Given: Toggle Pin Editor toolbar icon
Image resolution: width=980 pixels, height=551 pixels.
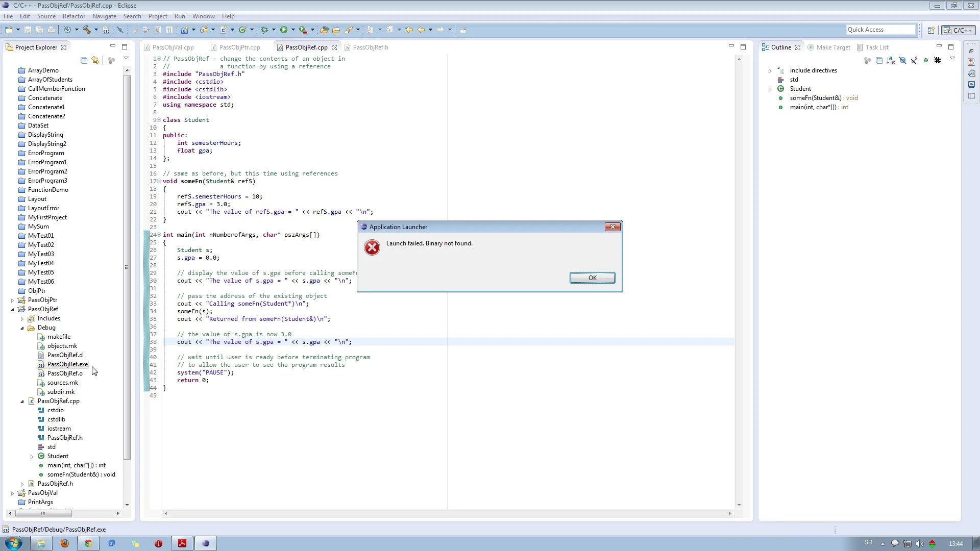Looking at the screenshot, I should tap(463, 30).
